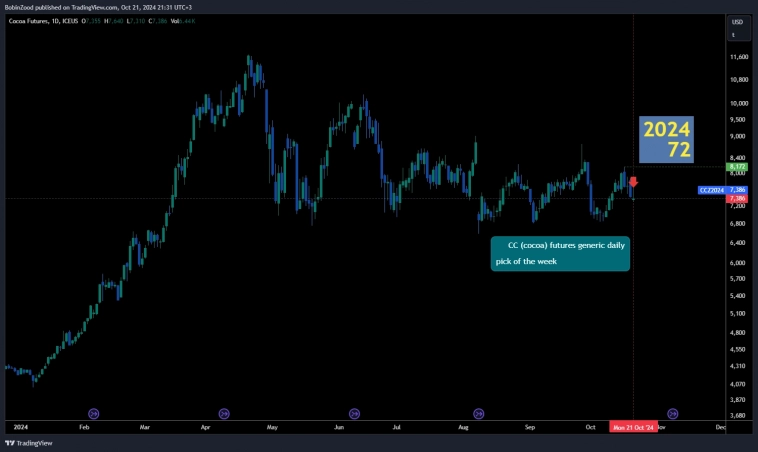758x452 pixels.
Task: Click the TradingView logo in bottom-left corner
Action: 29,442
